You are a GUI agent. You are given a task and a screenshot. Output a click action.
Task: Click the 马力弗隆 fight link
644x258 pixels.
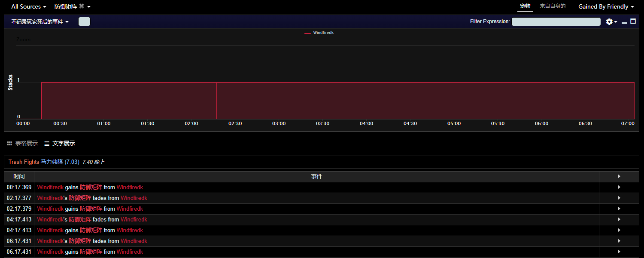click(x=52, y=162)
